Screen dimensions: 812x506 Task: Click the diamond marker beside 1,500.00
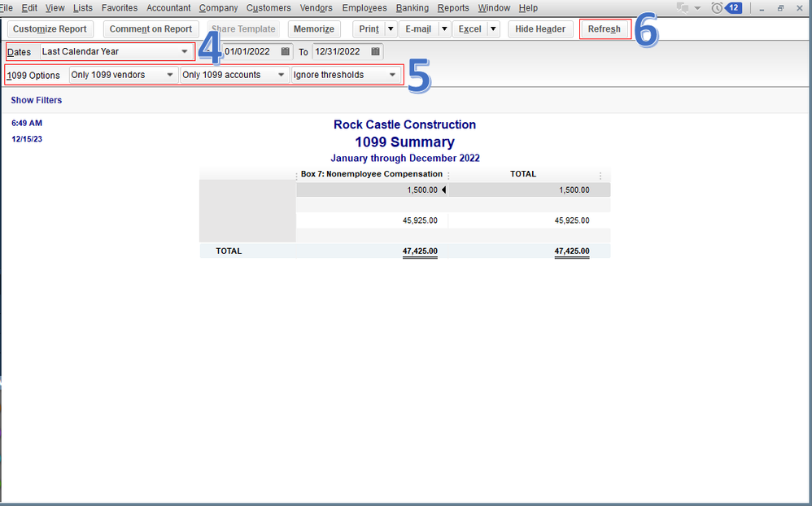[x=443, y=190]
